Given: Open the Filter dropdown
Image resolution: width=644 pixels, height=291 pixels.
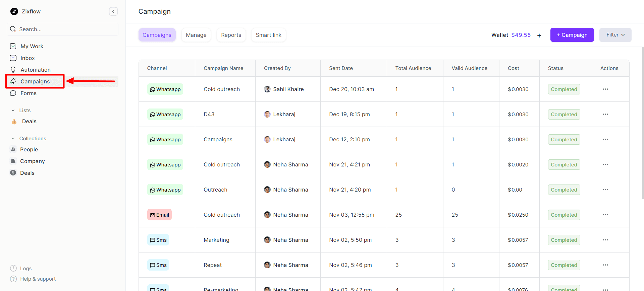Looking at the screenshot, I should (x=615, y=35).
